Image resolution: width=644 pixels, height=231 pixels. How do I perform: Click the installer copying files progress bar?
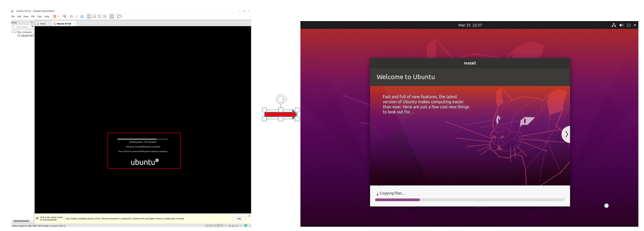click(x=470, y=200)
